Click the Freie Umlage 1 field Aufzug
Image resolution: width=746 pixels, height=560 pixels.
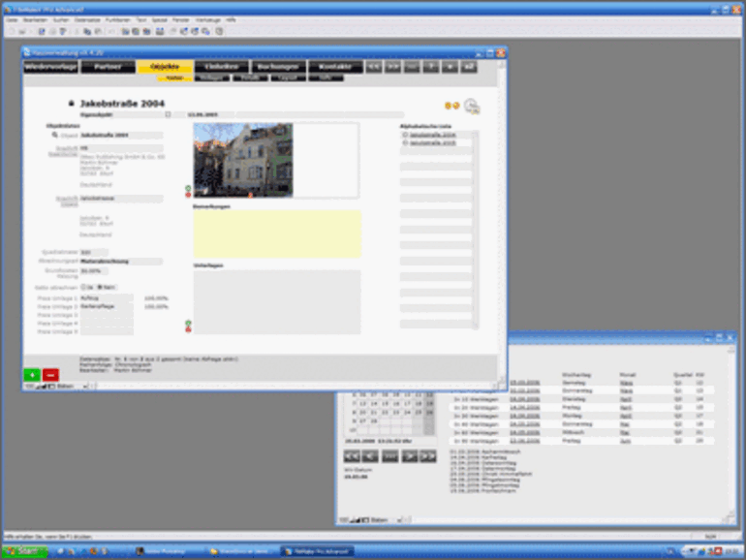click(107, 298)
